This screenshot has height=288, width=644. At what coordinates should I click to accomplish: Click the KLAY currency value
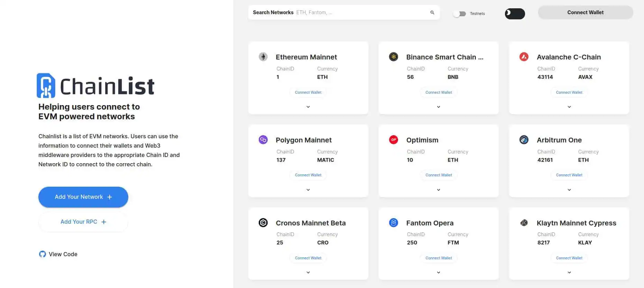click(x=585, y=243)
